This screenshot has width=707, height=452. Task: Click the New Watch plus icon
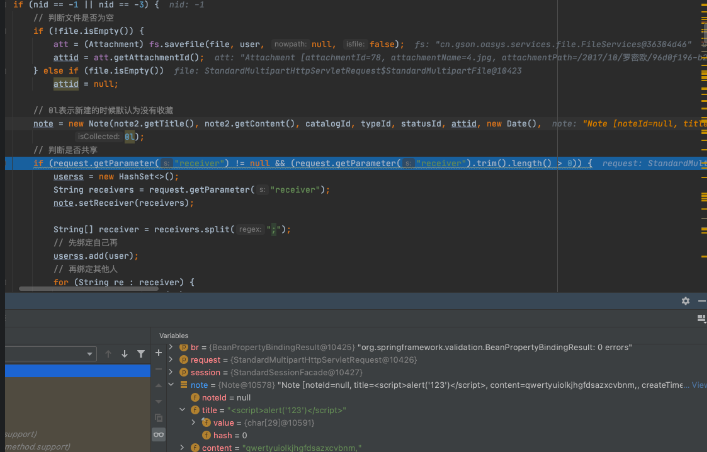pos(158,354)
